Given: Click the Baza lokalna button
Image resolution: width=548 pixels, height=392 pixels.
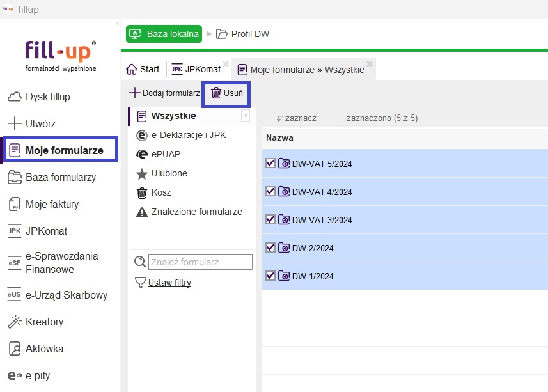Looking at the screenshot, I should tap(164, 34).
